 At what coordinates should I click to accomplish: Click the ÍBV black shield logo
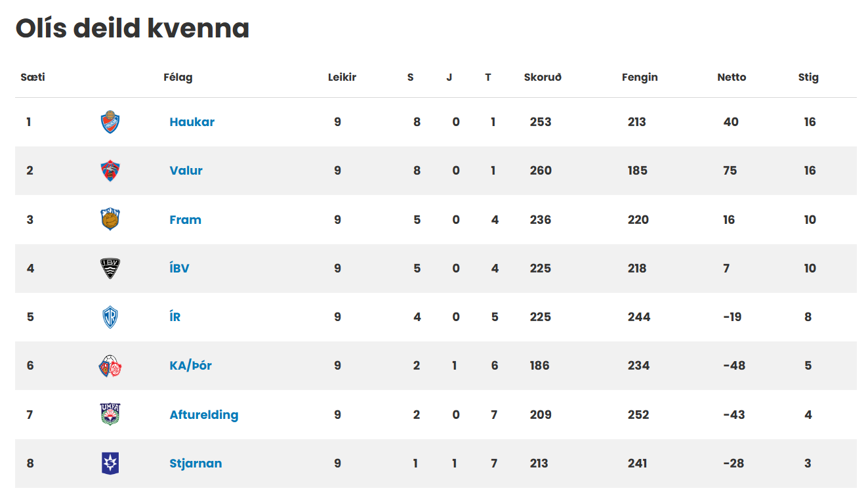click(x=110, y=268)
